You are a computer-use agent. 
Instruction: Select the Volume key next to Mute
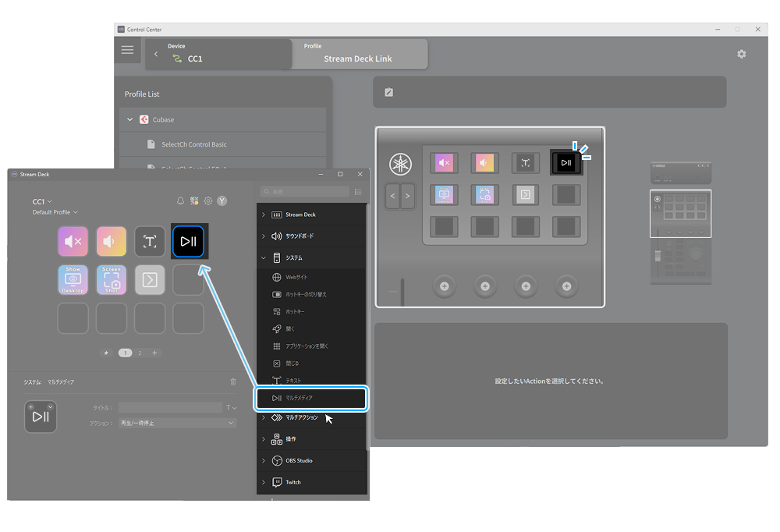click(x=111, y=241)
